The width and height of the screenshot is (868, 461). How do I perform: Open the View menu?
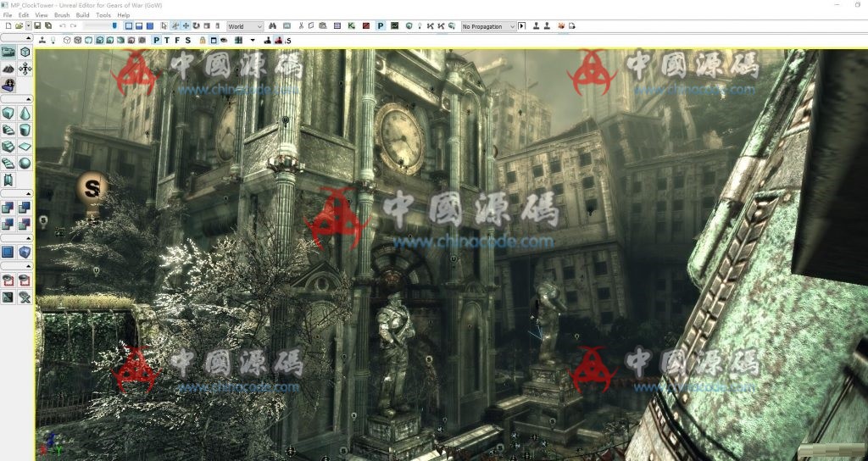(42, 15)
